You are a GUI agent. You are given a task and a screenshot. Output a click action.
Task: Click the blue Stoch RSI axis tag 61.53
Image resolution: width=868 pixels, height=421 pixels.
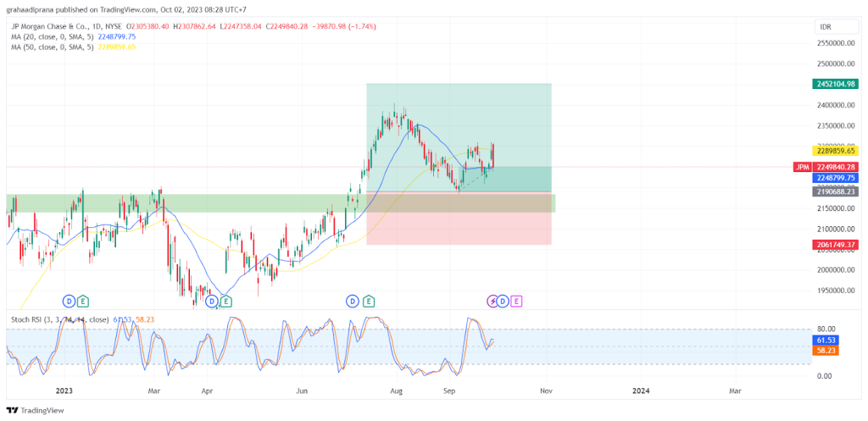826,340
